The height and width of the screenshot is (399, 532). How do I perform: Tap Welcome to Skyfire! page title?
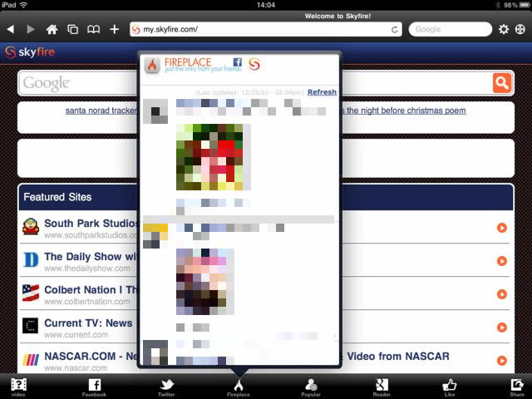point(337,16)
